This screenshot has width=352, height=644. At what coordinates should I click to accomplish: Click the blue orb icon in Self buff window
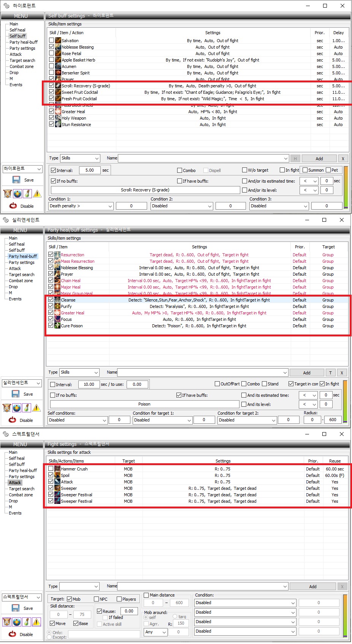(17, 194)
